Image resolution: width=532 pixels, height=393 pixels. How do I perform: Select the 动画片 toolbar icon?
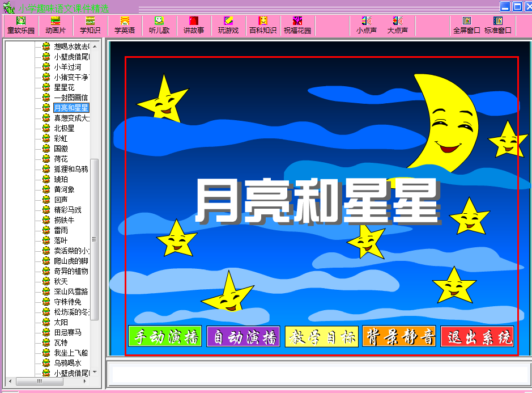(56, 25)
